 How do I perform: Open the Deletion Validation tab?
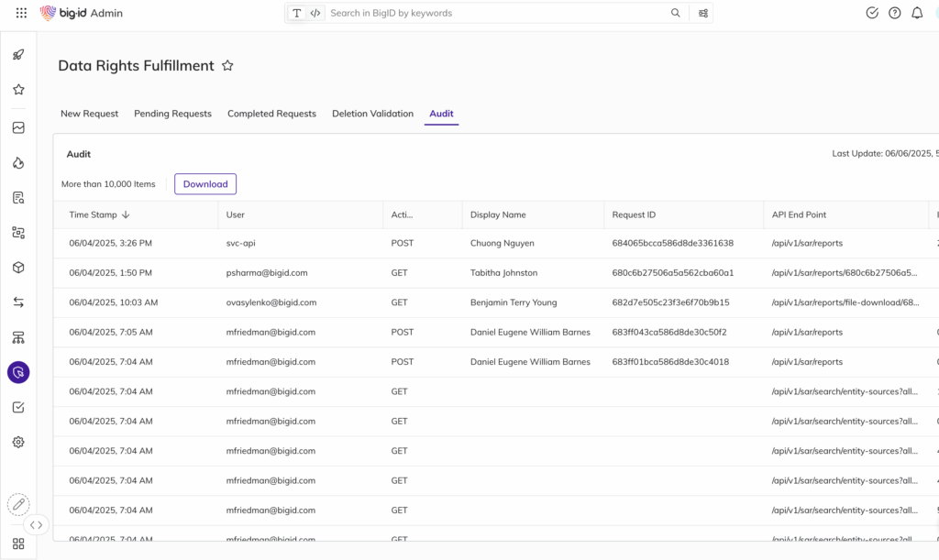coord(372,114)
